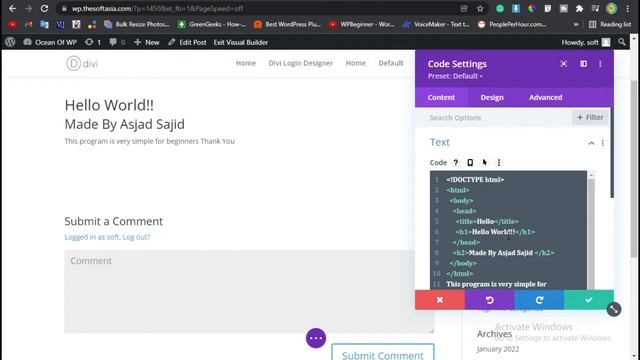Open the Default menu item
Viewport: 640px width, 360px height.
[x=391, y=63]
